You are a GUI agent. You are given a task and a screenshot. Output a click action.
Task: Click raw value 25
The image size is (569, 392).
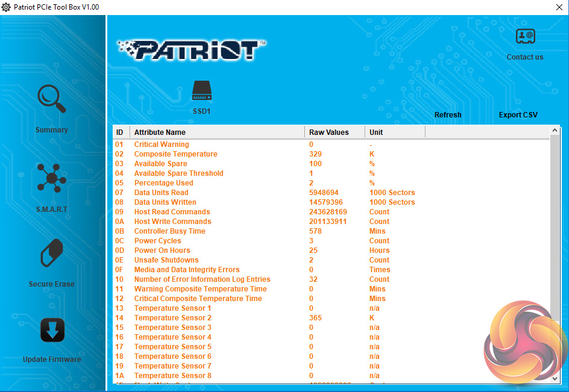tap(313, 250)
